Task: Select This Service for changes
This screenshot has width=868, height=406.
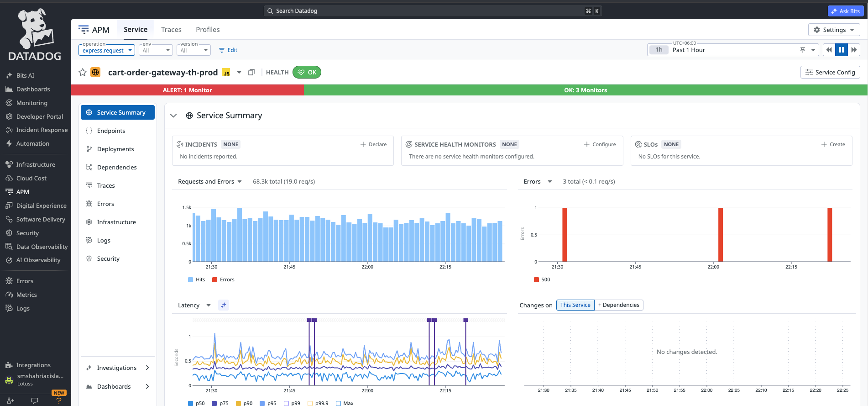Action: tap(575, 305)
